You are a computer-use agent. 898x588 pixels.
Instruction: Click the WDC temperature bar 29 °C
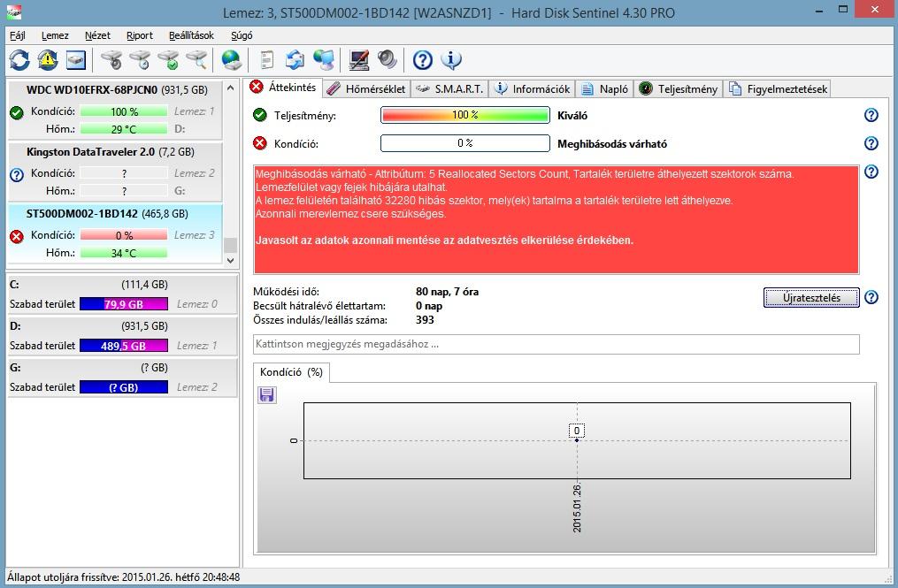(124, 129)
